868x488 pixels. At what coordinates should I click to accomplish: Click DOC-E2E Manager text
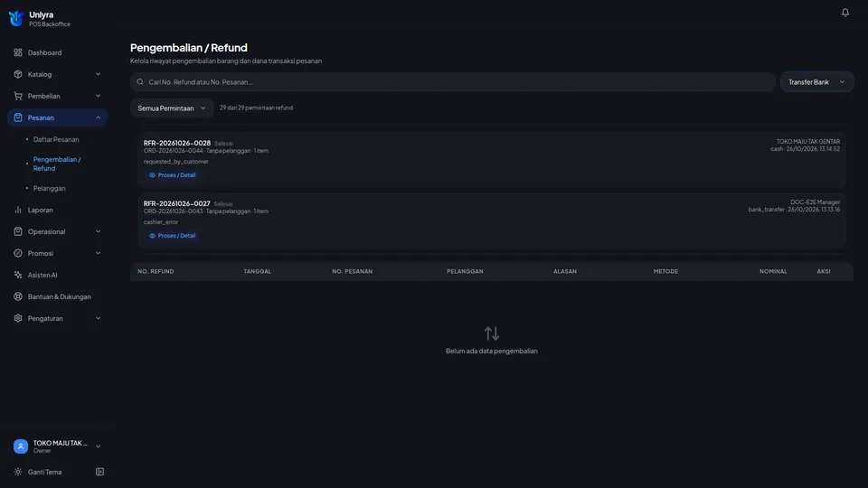(x=815, y=202)
